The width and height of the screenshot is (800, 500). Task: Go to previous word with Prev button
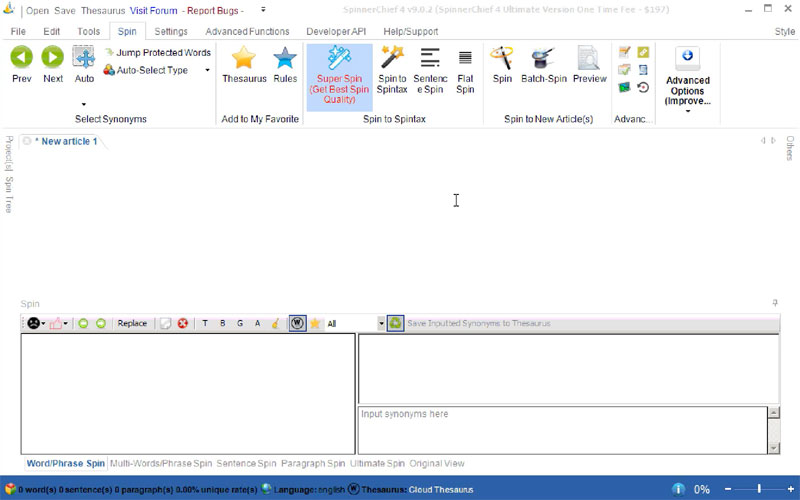pyautogui.click(x=21, y=64)
